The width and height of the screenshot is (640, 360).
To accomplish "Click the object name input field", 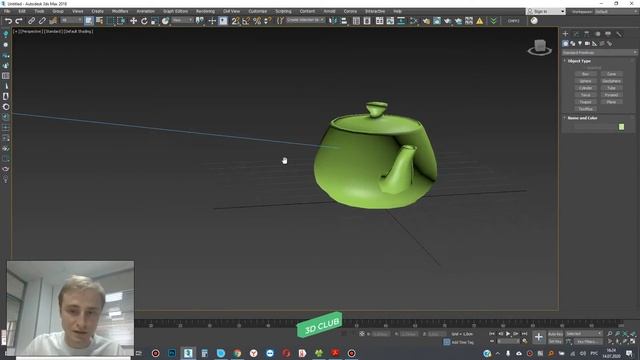I will coord(596,127).
